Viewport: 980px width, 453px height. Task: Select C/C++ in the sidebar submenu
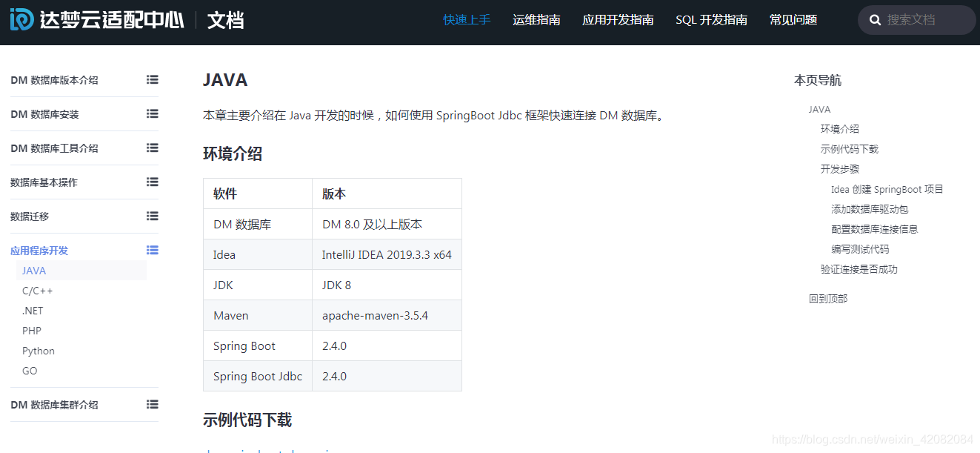tap(37, 291)
